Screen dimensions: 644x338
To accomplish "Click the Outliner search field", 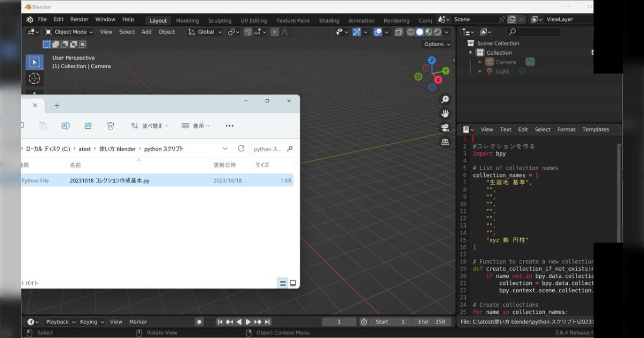I will click(534, 32).
